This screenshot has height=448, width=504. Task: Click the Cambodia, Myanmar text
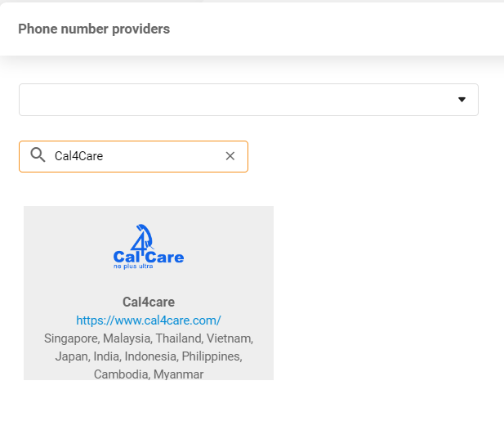(x=149, y=374)
